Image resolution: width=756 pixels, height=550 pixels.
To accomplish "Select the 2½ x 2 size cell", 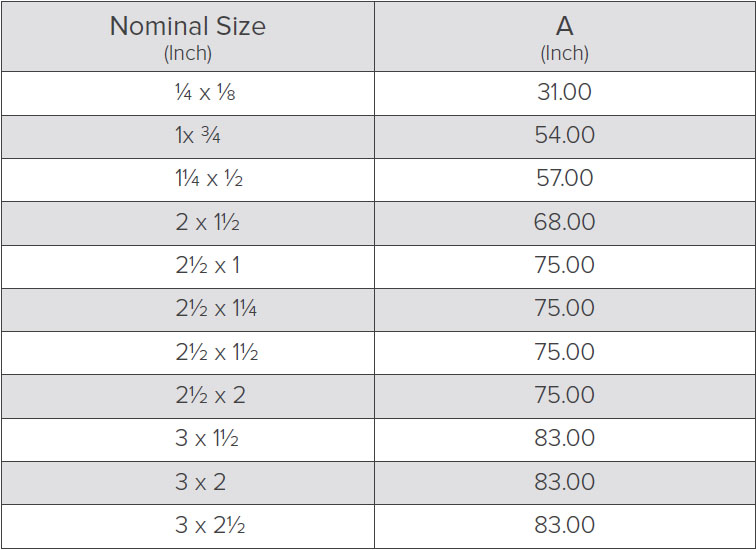I will click(x=188, y=396).
